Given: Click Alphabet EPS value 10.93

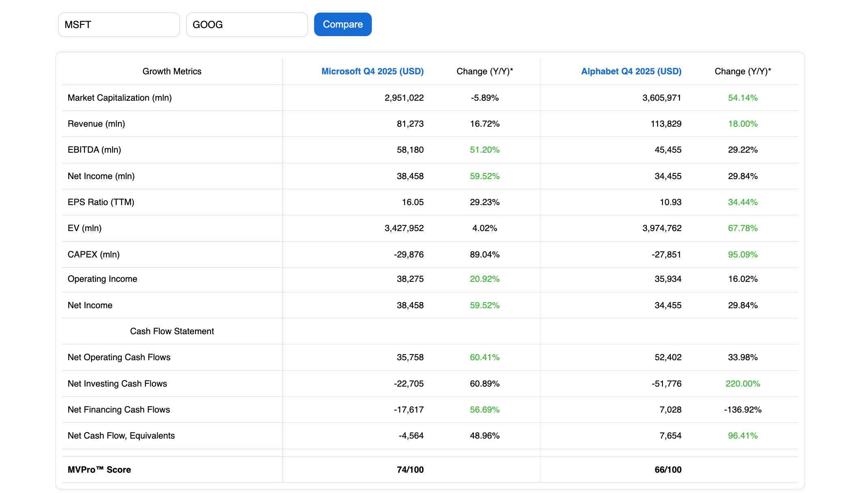Looking at the screenshot, I should (671, 202).
